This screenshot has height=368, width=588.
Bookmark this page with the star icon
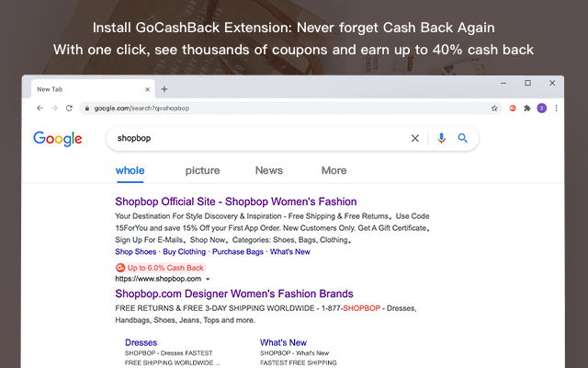494,108
